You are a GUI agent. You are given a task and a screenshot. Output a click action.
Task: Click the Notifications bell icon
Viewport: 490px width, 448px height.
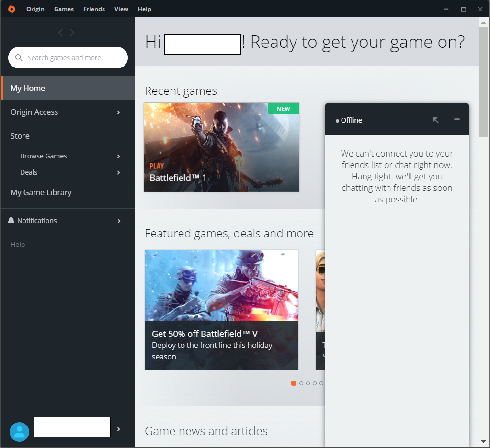coord(11,221)
